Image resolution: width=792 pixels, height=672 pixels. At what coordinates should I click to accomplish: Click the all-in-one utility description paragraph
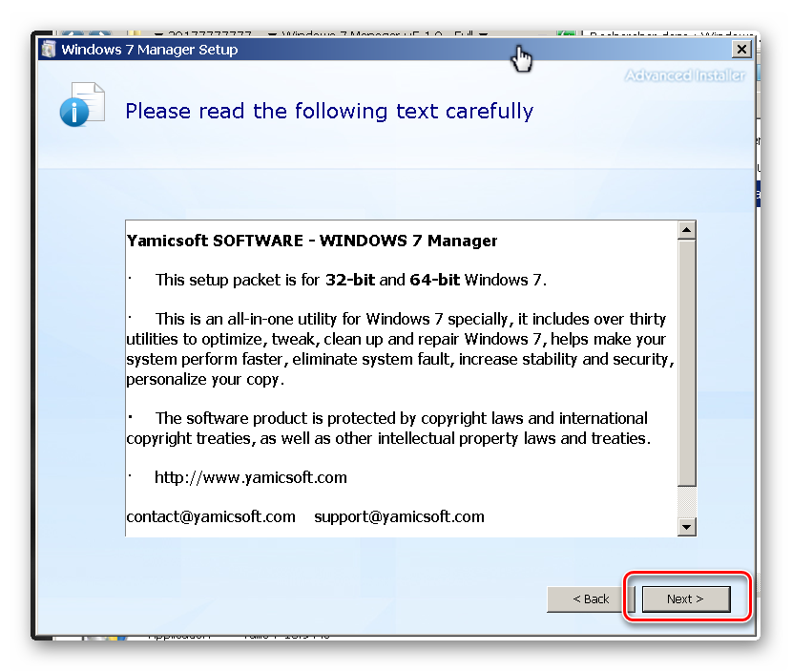tap(400, 348)
